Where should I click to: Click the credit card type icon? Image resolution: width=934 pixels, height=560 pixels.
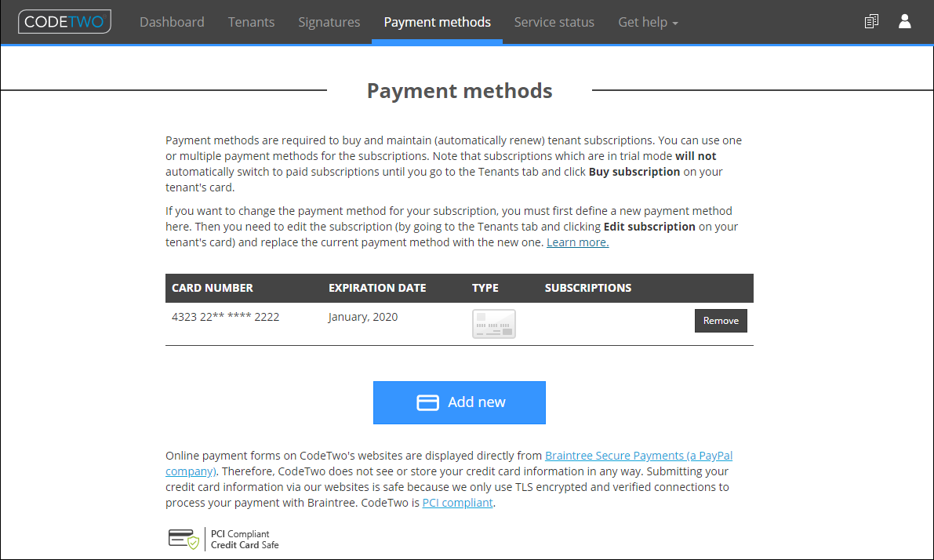(494, 323)
